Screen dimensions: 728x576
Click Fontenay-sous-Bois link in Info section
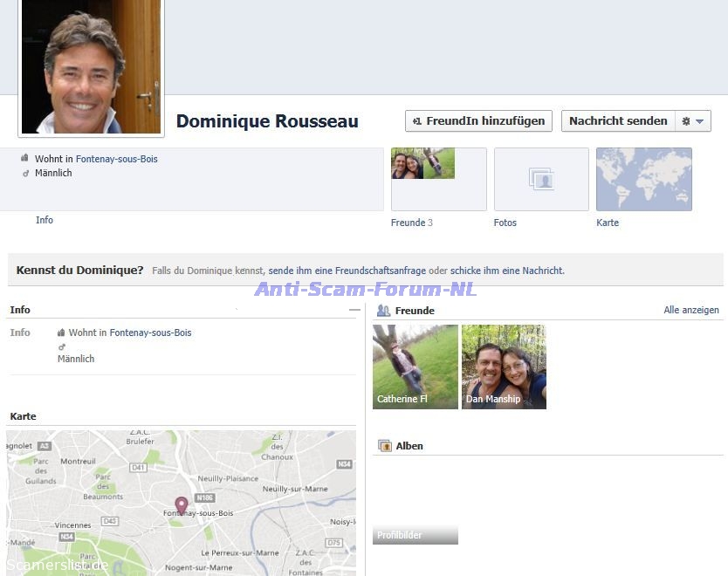click(x=150, y=333)
